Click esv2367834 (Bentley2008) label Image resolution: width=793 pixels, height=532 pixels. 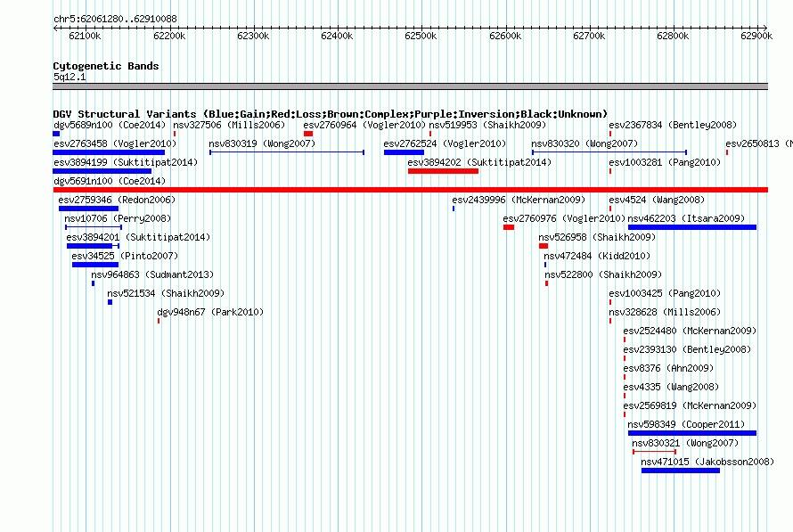[x=673, y=125]
